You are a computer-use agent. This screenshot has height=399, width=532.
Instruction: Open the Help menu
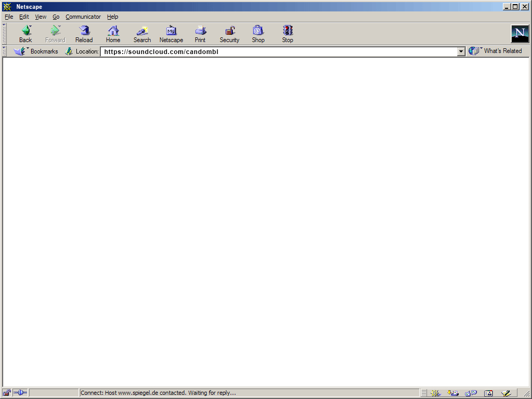pyautogui.click(x=113, y=17)
